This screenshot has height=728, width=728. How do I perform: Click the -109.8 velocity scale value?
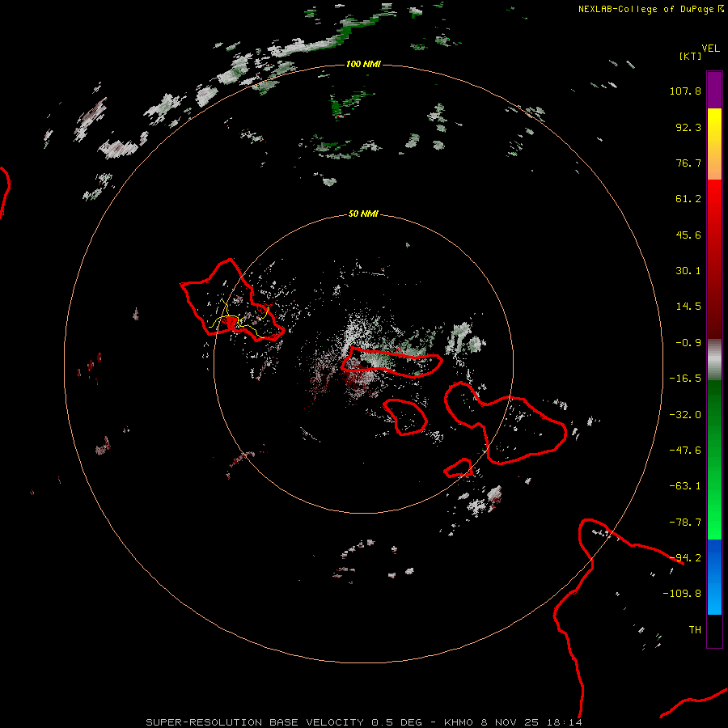coord(682,594)
